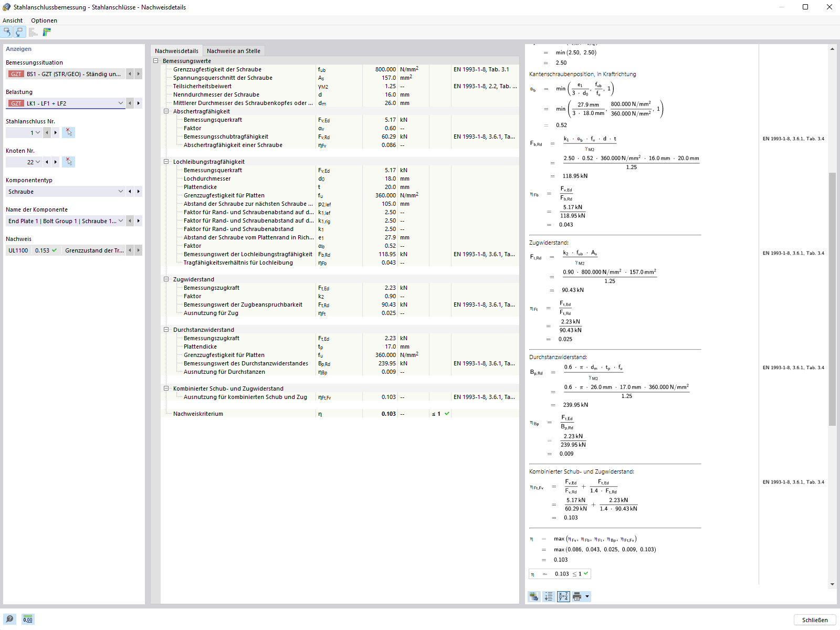This screenshot has height=630, width=840.
Task: Click the first toolbar icon under Ansicht
Action: point(7,32)
